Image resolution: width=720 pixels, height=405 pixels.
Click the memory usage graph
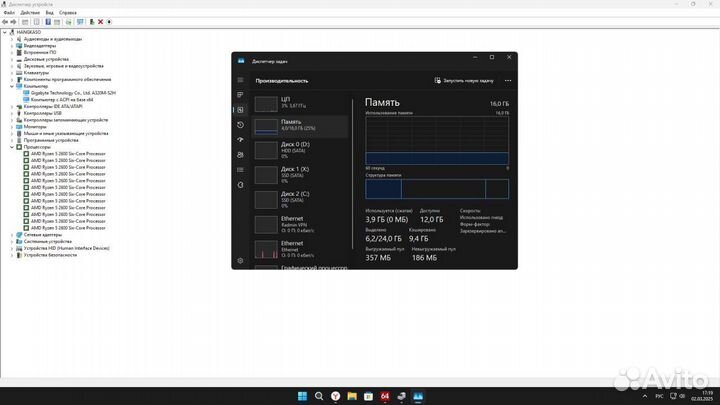tap(437, 140)
